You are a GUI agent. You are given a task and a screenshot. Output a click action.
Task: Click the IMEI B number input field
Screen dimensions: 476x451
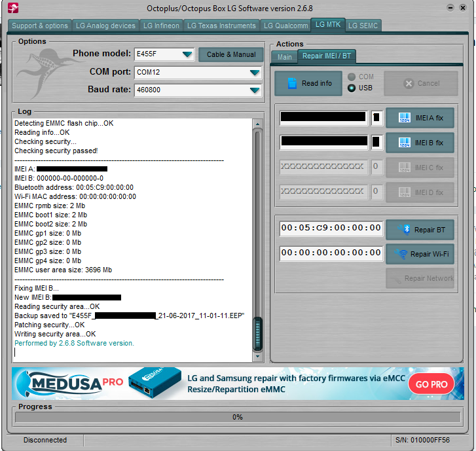tap(323, 143)
